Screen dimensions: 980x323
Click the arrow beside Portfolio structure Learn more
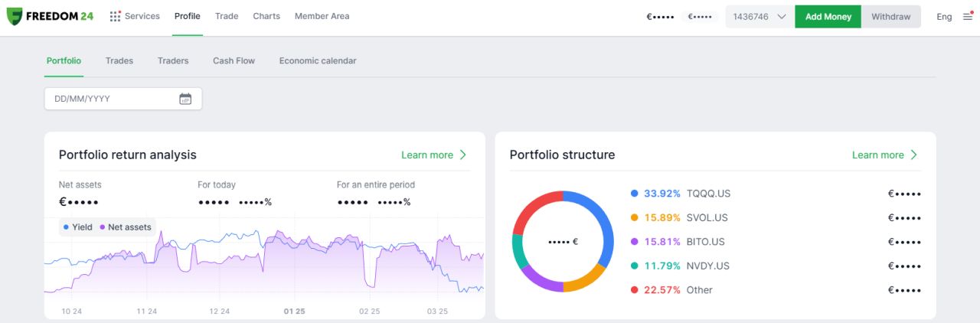pyautogui.click(x=913, y=155)
